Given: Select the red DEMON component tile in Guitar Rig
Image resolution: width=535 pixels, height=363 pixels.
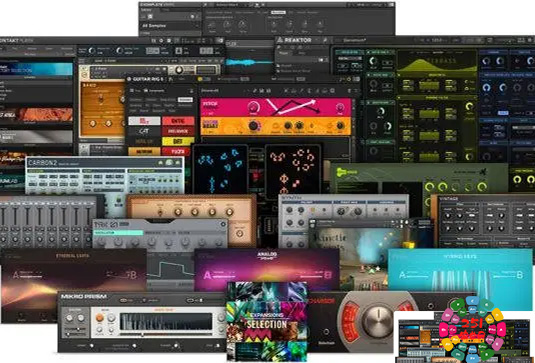Looking at the screenshot, I should [178, 121].
